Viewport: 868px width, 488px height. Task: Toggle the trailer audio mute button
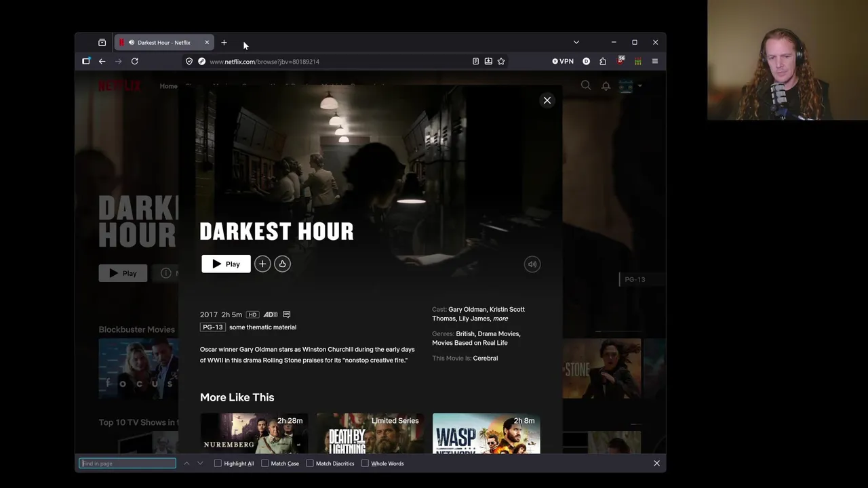click(532, 264)
